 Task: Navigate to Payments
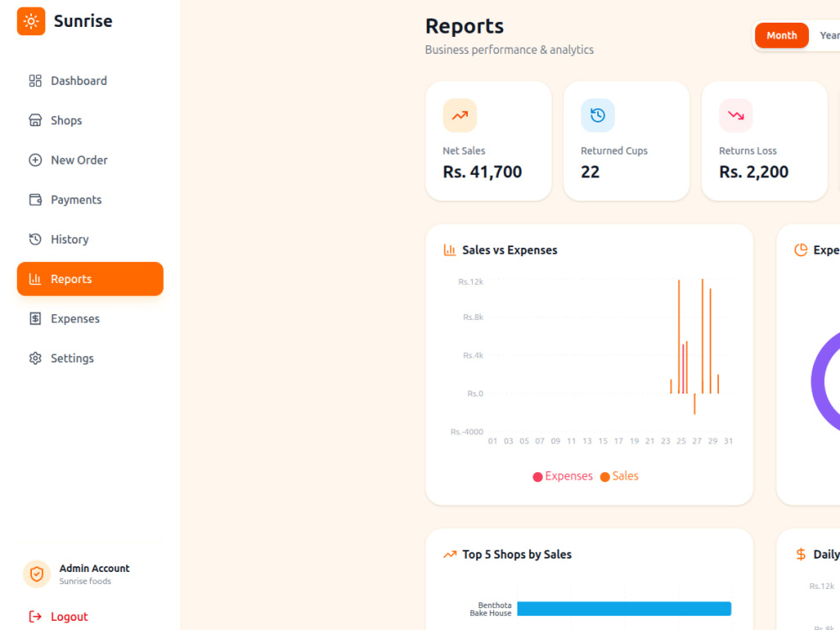tap(90, 200)
